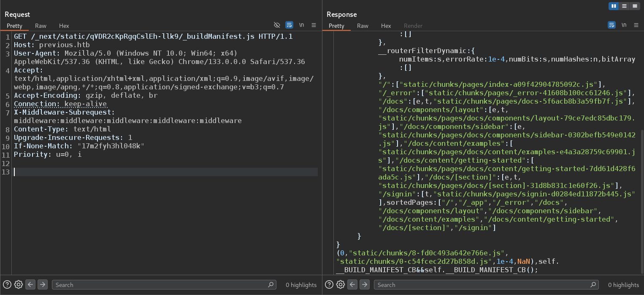Open response search settings gear

341,284
